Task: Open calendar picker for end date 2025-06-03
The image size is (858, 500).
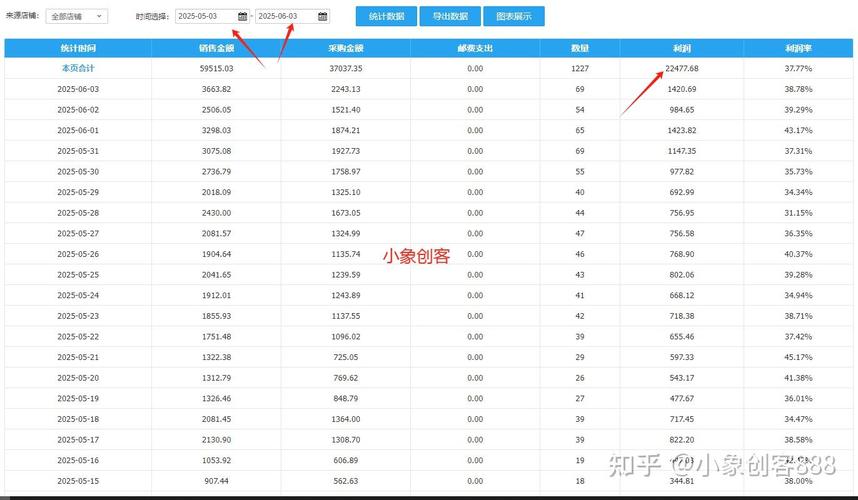Action: 323,16
